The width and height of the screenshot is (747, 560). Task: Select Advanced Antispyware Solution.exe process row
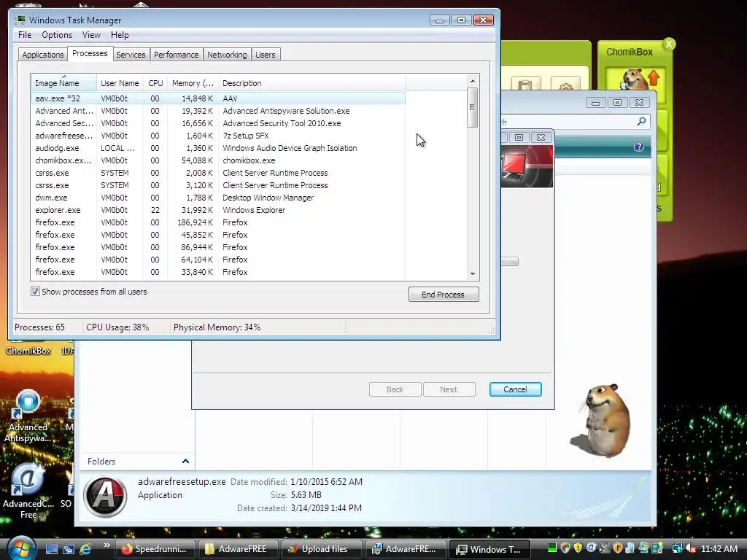coord(218,111)
